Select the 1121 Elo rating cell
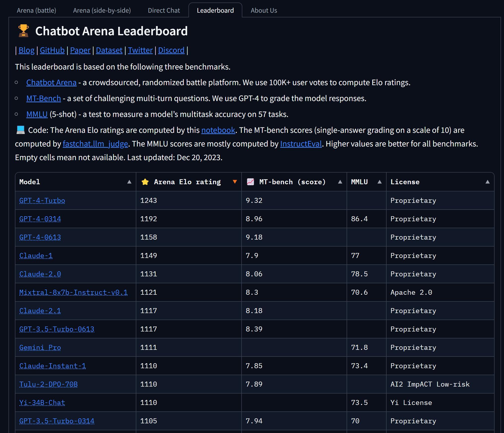Viewport: 504px width, 433px height. (x=189, y=292)
